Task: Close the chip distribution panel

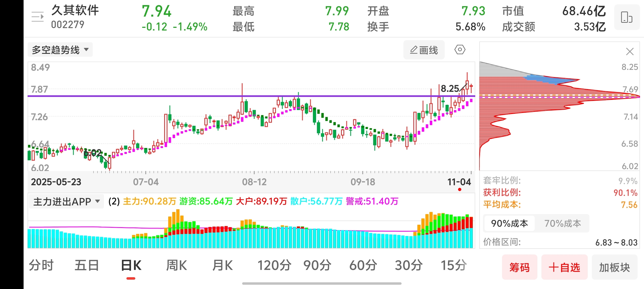Action: coord(630,51)
